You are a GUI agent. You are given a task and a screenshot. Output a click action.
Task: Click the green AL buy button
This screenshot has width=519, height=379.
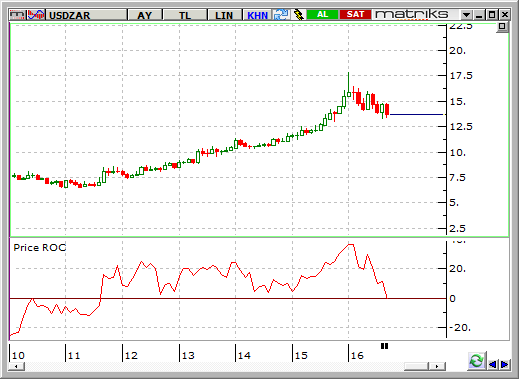click(x=322, y=15)
